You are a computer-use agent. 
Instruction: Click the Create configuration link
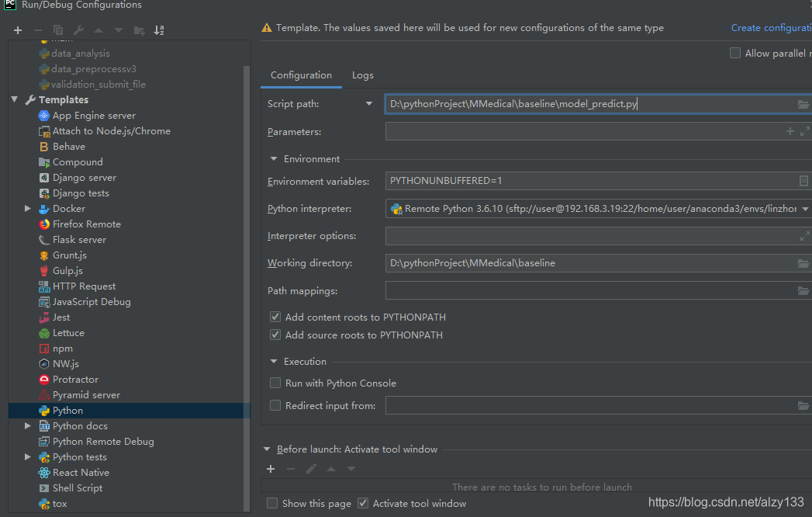(x=771, y=28)
